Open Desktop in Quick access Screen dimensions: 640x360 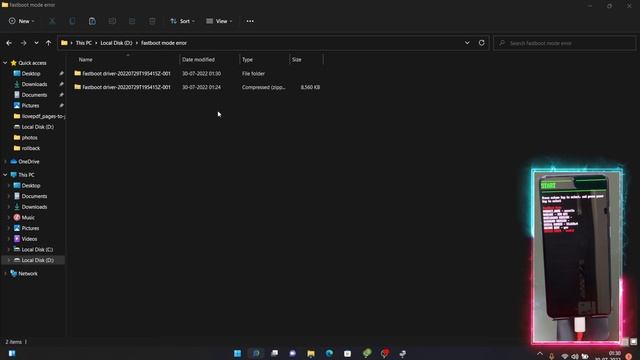(31, 73)
